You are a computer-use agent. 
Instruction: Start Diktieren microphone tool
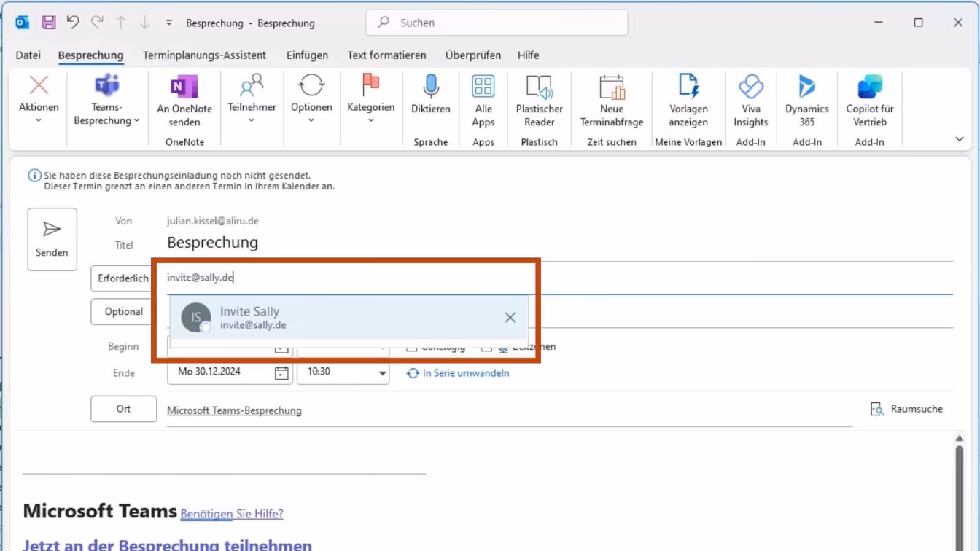(430, 95)
